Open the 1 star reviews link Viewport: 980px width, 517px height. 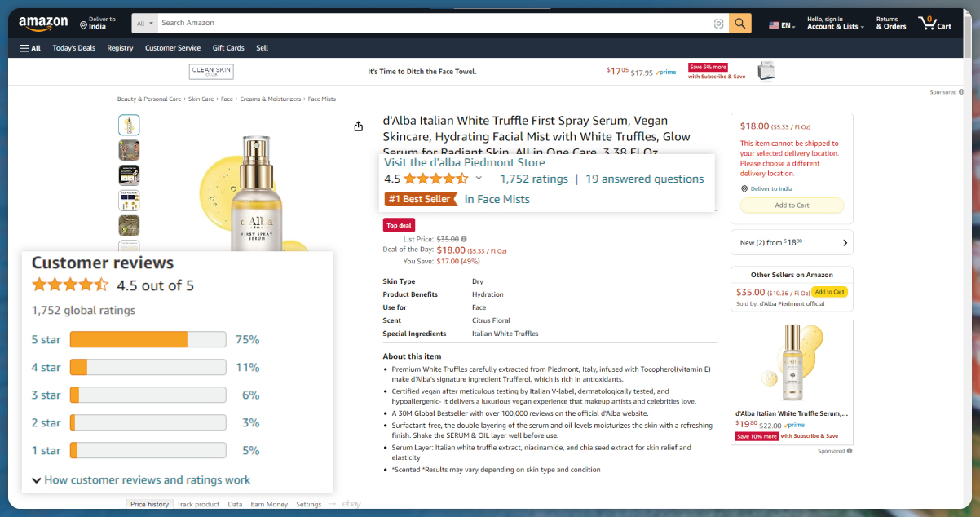click(46, 450)
